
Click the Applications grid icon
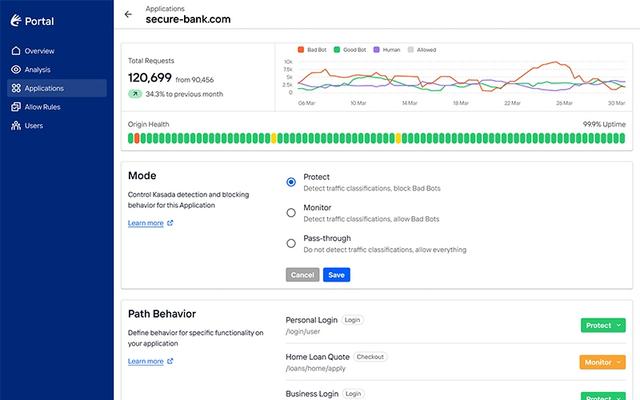(15, 88)
